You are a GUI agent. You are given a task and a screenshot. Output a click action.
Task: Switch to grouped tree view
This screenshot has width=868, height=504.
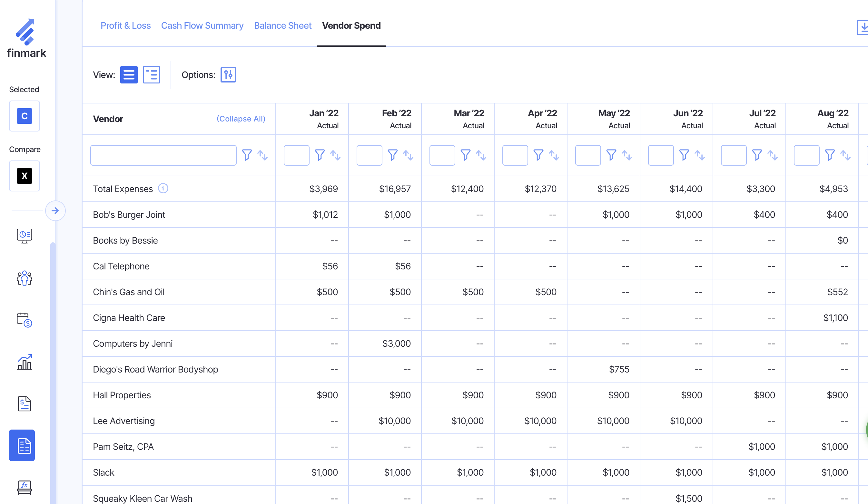(x=151, y=75)
